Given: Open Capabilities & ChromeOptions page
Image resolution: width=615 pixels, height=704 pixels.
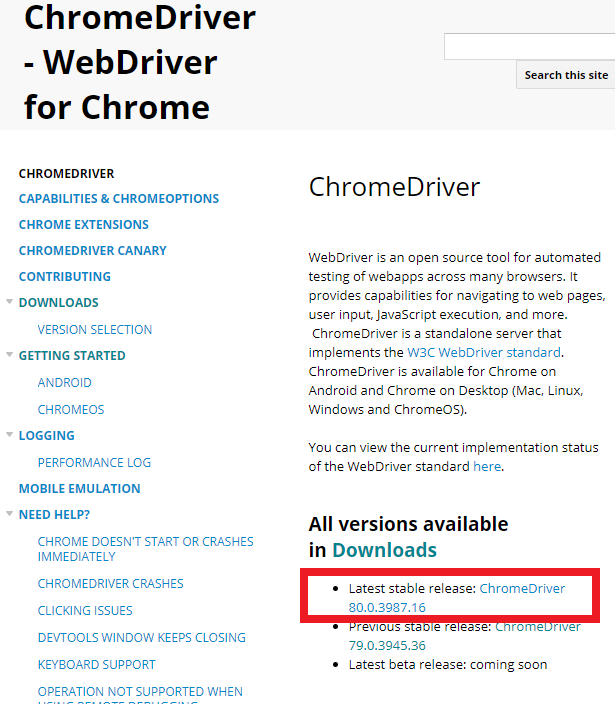Looking at the screenshot, I should point(119,198).
